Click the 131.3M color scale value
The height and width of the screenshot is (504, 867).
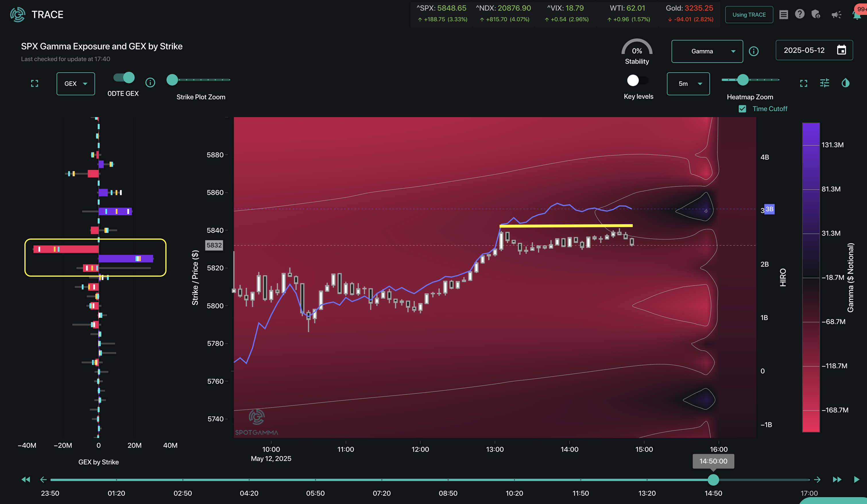coord(832,145)
